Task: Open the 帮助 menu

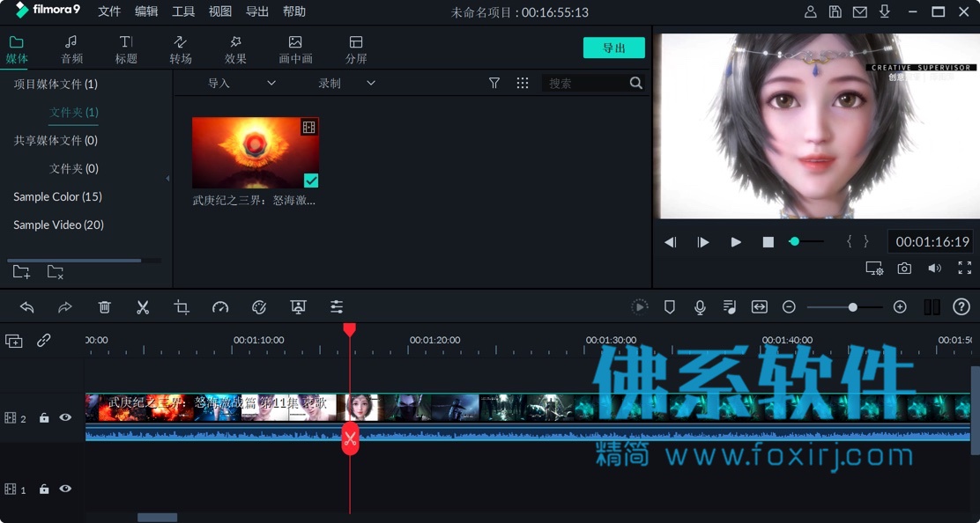Action: point(293,11)
